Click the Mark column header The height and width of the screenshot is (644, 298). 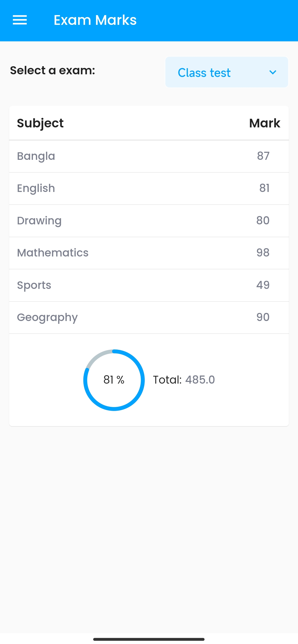click(265, 123)
